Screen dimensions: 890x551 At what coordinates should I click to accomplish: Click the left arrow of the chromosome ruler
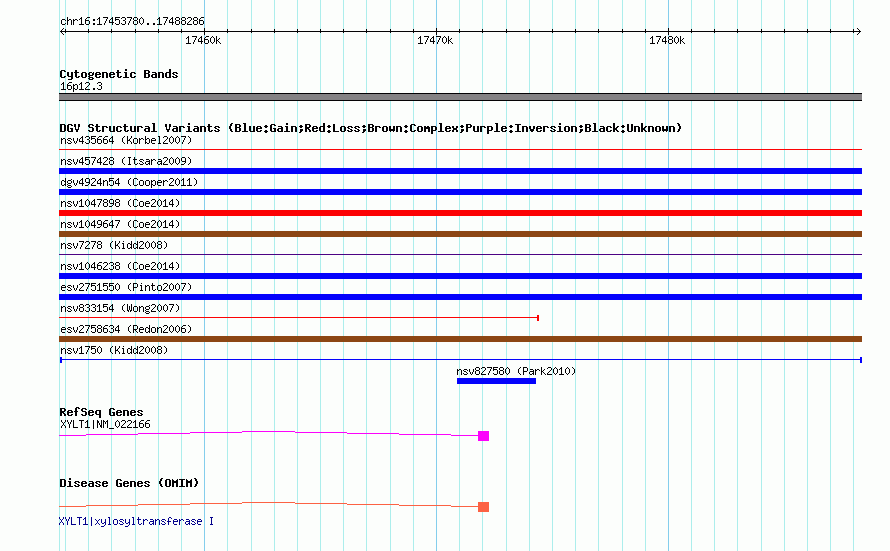click(63, 32)
